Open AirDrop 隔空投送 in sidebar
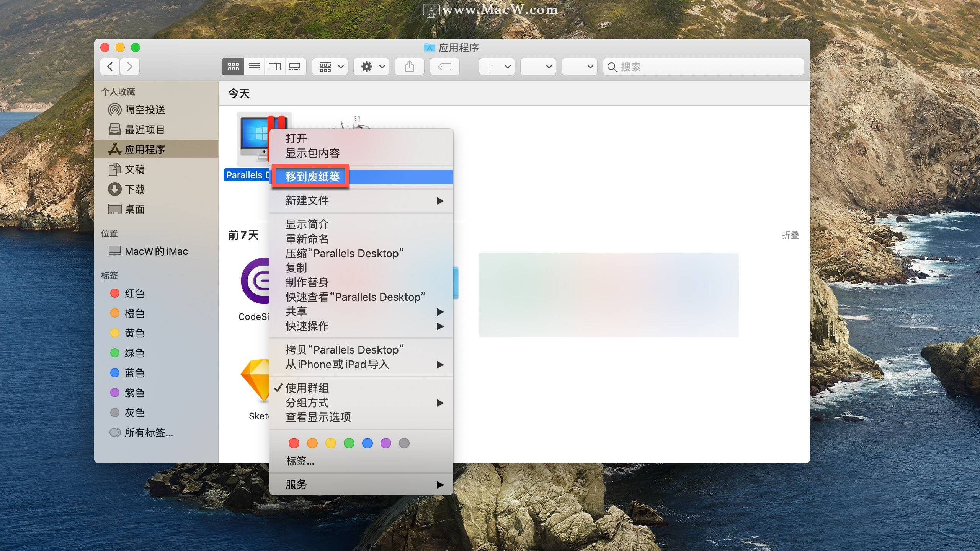 point(144,110)
